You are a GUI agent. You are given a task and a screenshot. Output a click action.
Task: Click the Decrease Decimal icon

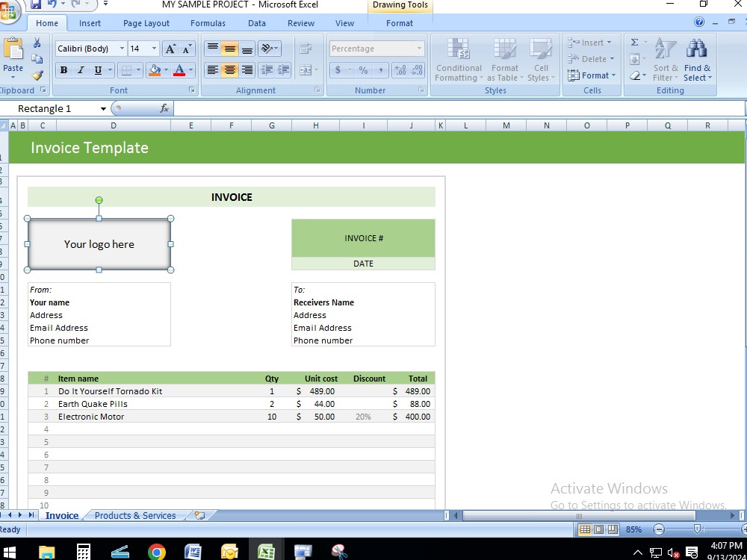[417, 70]
